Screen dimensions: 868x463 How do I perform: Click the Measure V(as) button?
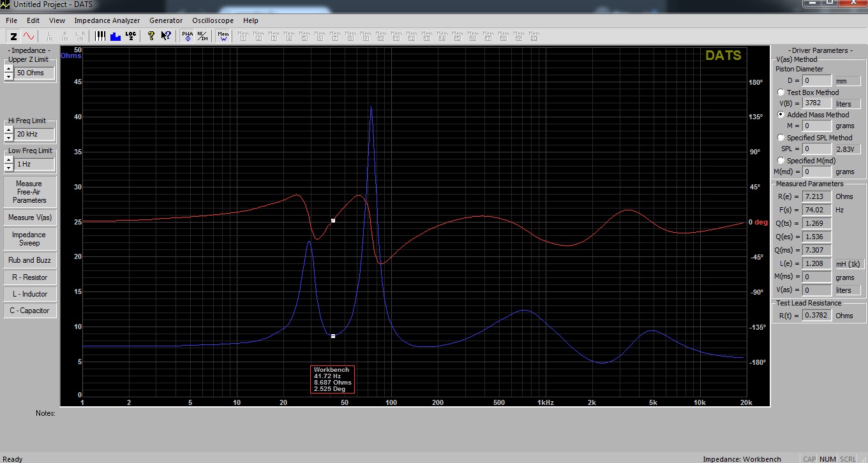29,217
